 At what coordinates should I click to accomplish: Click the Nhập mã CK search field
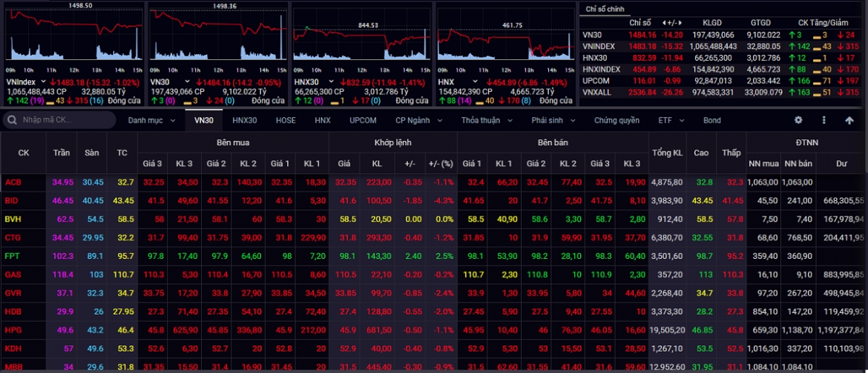(x=59, y=120)
